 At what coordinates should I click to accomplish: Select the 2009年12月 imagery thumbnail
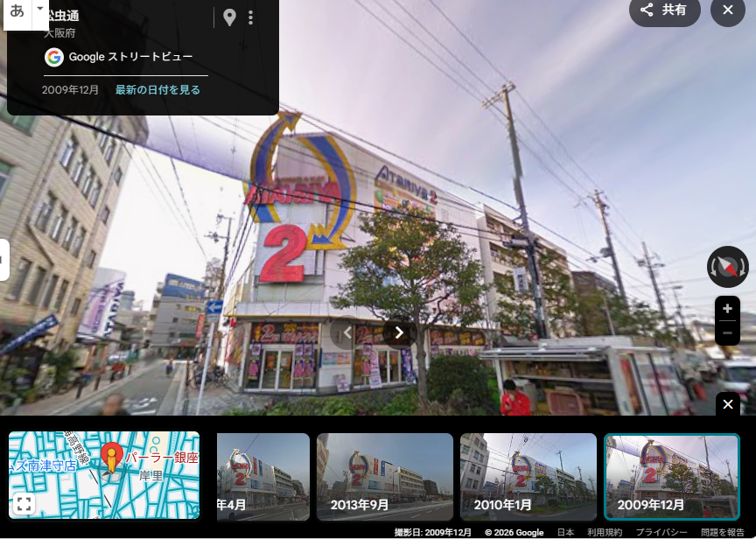point(672,477)
